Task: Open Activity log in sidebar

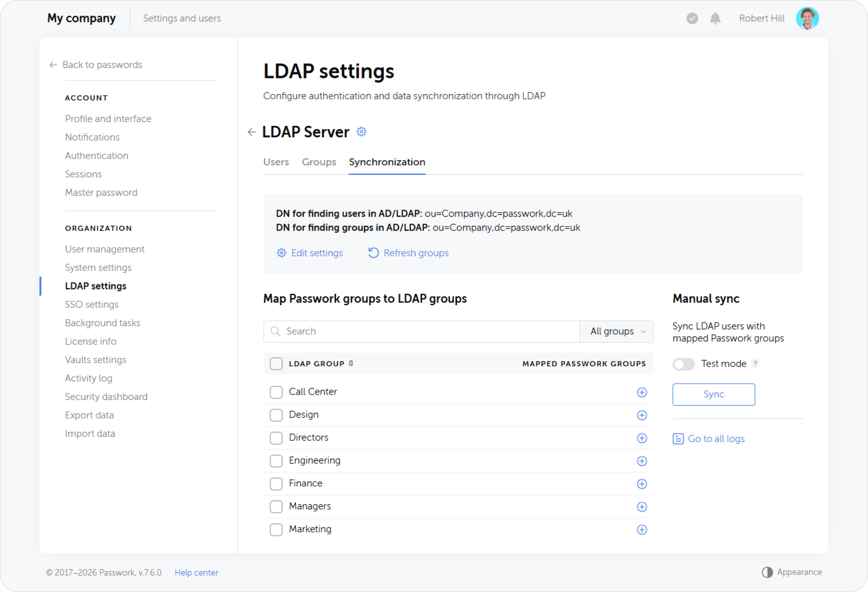Action: click(89, 378)
